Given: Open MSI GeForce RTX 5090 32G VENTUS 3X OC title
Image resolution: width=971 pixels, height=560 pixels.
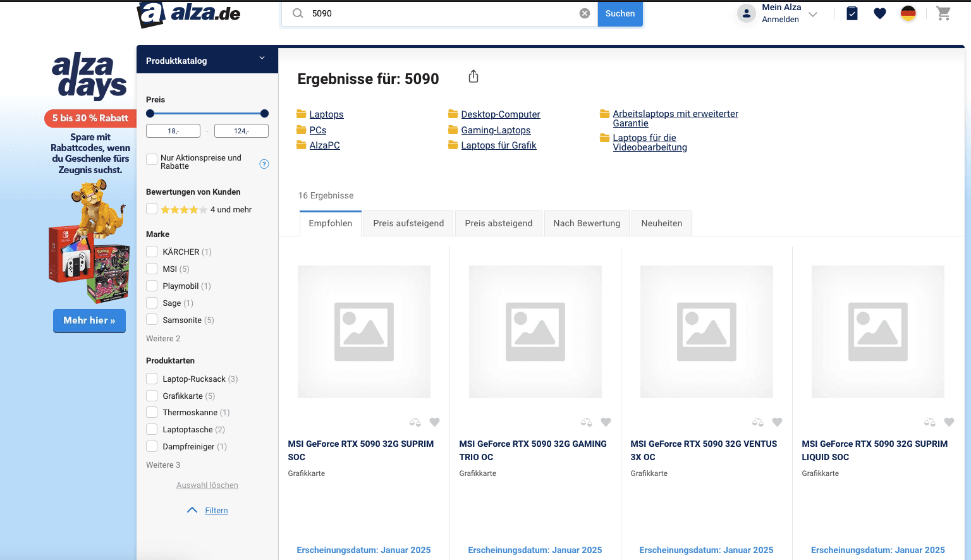Looking at the screenshot, I should (704, 451).
